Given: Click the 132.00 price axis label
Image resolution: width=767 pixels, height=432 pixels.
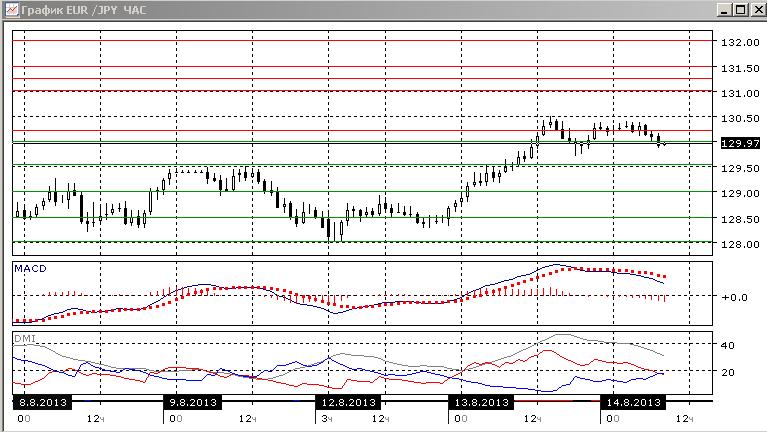Looking at the screenshot, I should (x=740, y=42).
